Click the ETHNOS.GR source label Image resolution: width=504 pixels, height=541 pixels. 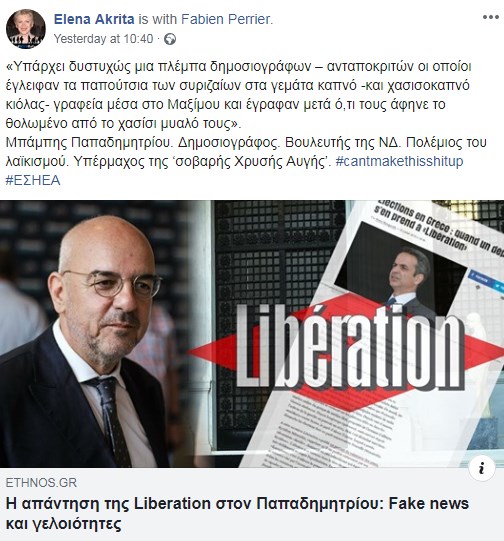(x=41, y=482)
